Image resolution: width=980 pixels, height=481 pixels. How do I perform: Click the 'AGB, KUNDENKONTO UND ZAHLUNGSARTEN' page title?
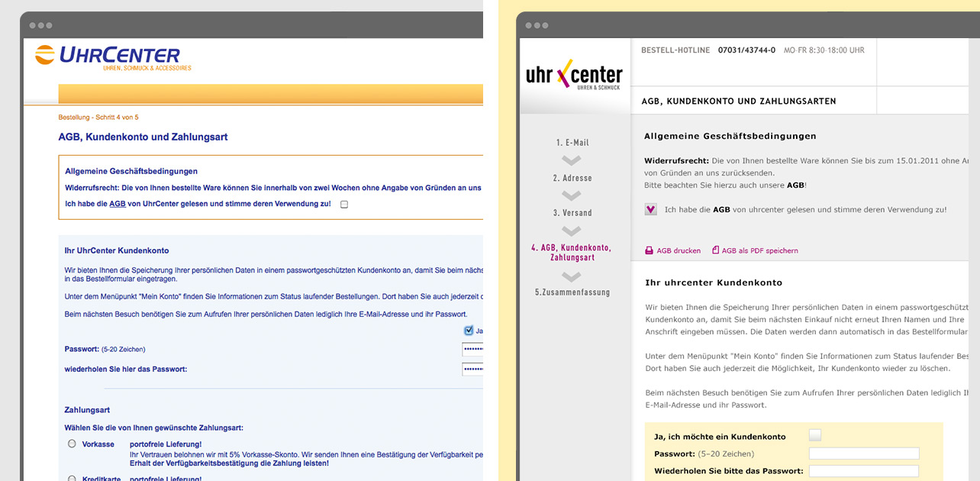(738, 102)
